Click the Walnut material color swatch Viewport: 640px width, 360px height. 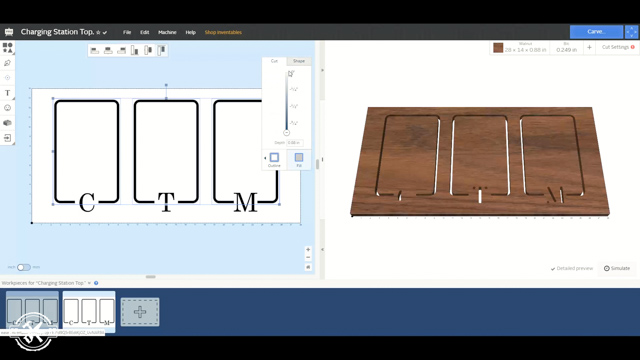tap(498, 47)
